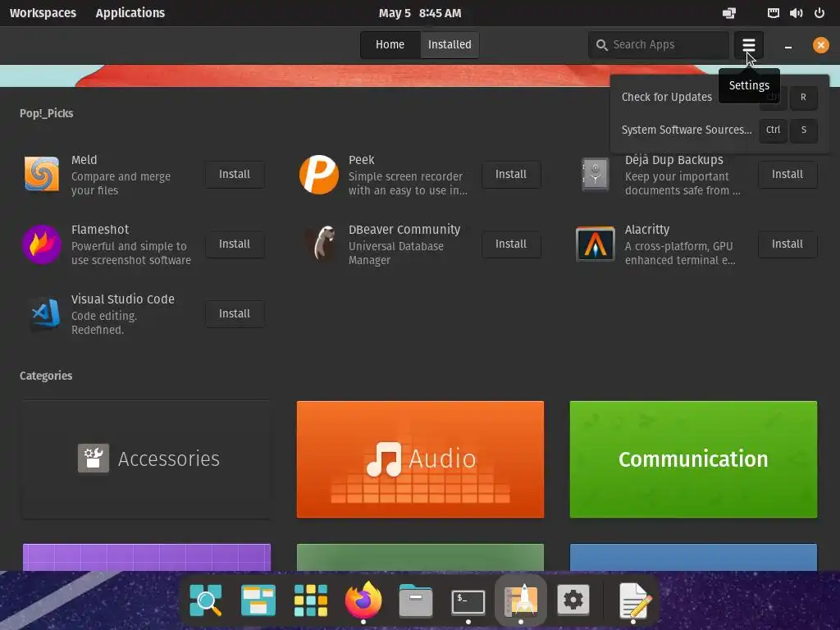Open the blue category tile
This screenshot has width=840, height=630.
[x=693, y=558]
